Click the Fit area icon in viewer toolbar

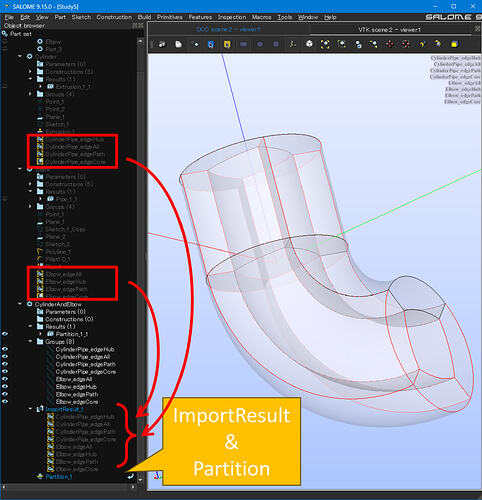pyautogui.click(x=342, y=44)
